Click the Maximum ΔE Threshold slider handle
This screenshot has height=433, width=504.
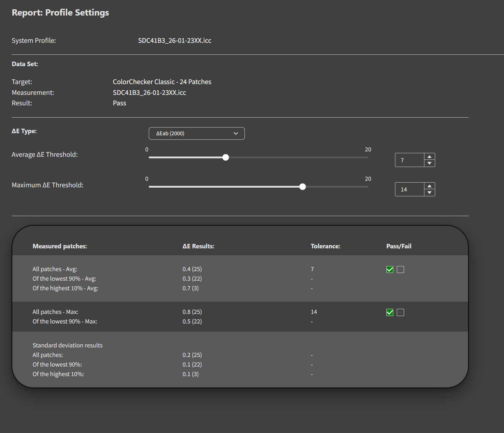click(x=303, y=187)
